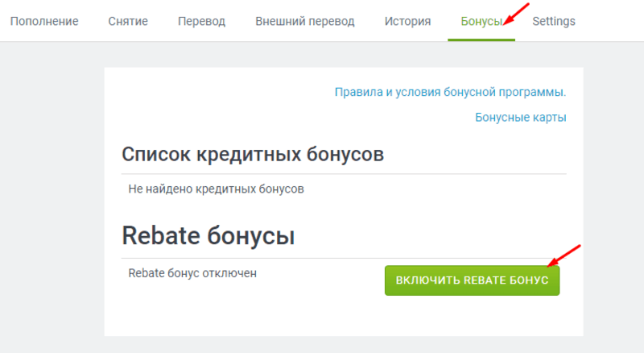Go to the Внешний перевод tab
644x353 pixels.
click(305, 22)
